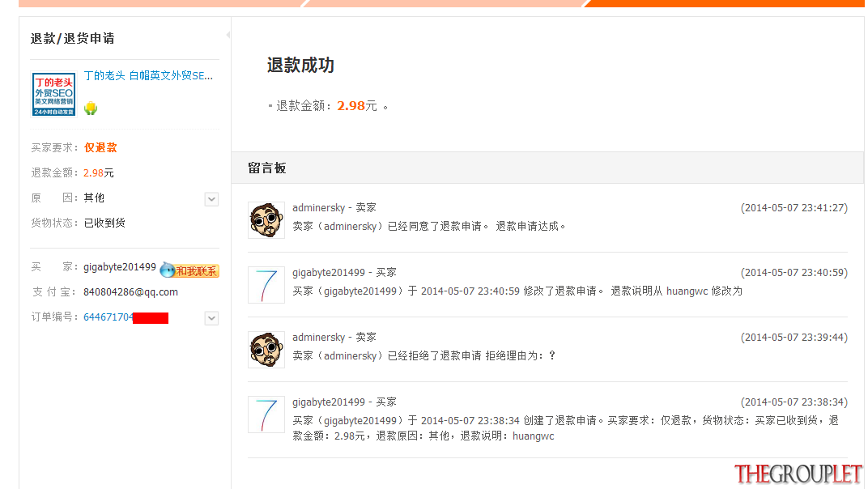The width and height of the screenshot is (868, 489).
Task: Collapse the left sidebar panel arrow
Action: 228,35
